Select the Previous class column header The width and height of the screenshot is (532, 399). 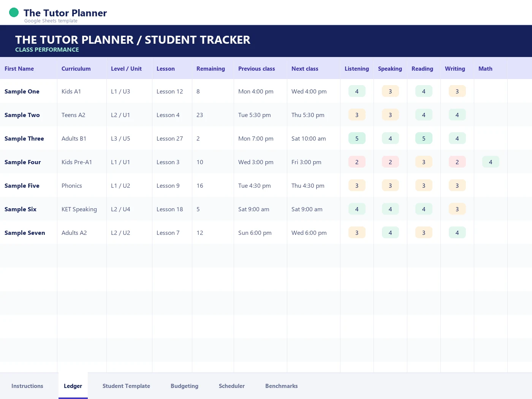(260, 68)
